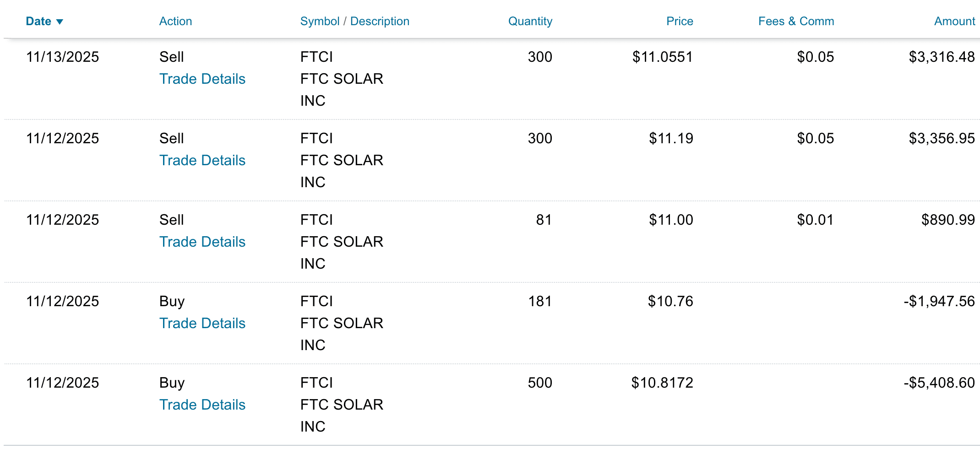Open Trade Details for 500-share buy
The height and width of the screenshot is (454, 980).
pos(202,405)
